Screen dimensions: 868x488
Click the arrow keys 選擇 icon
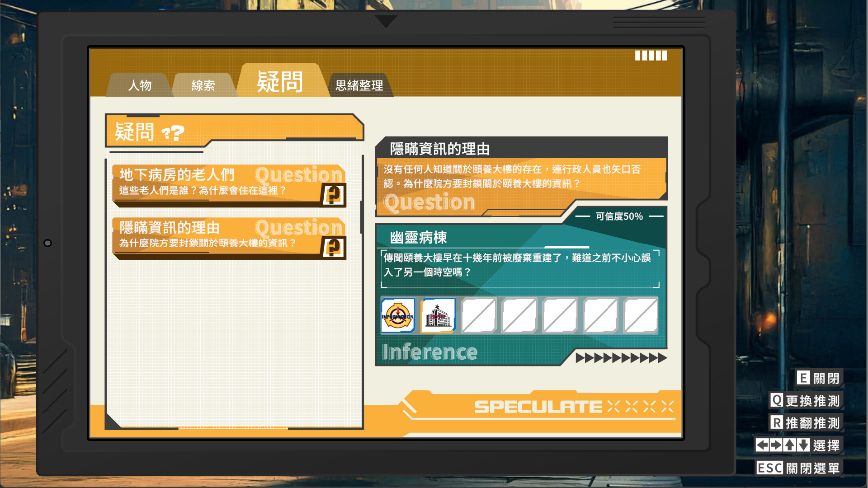coord(783,445)
